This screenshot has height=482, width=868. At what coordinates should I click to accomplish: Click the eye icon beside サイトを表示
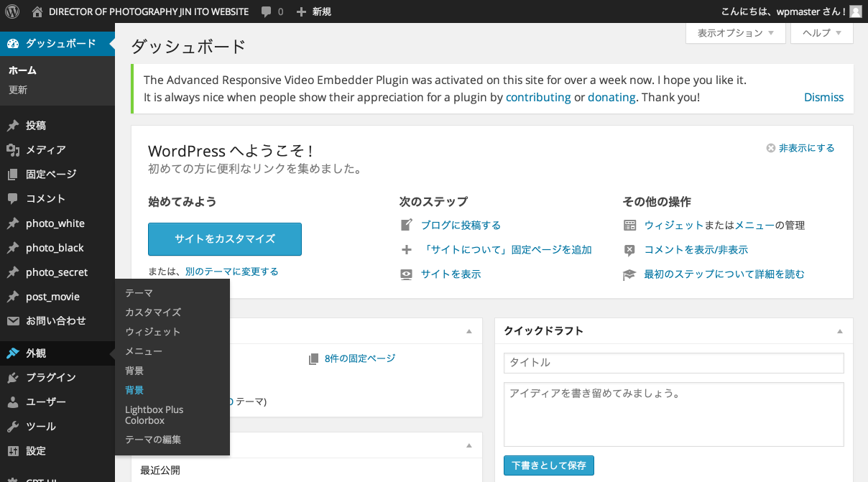[x=407, y=274]
